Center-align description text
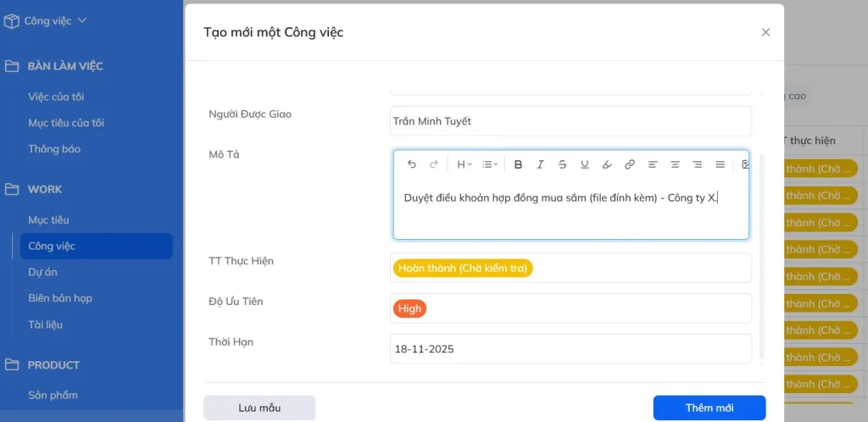Viewport: 868px width, 422px height. [675, 164]
